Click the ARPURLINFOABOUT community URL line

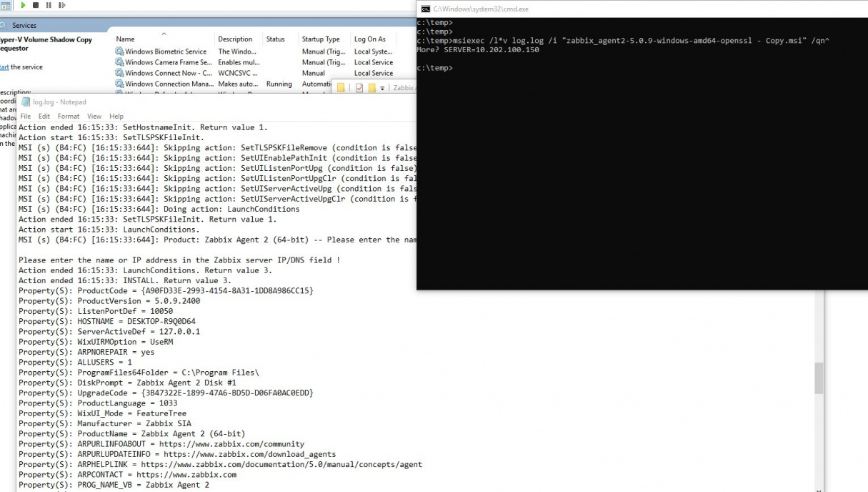(161, 444)
